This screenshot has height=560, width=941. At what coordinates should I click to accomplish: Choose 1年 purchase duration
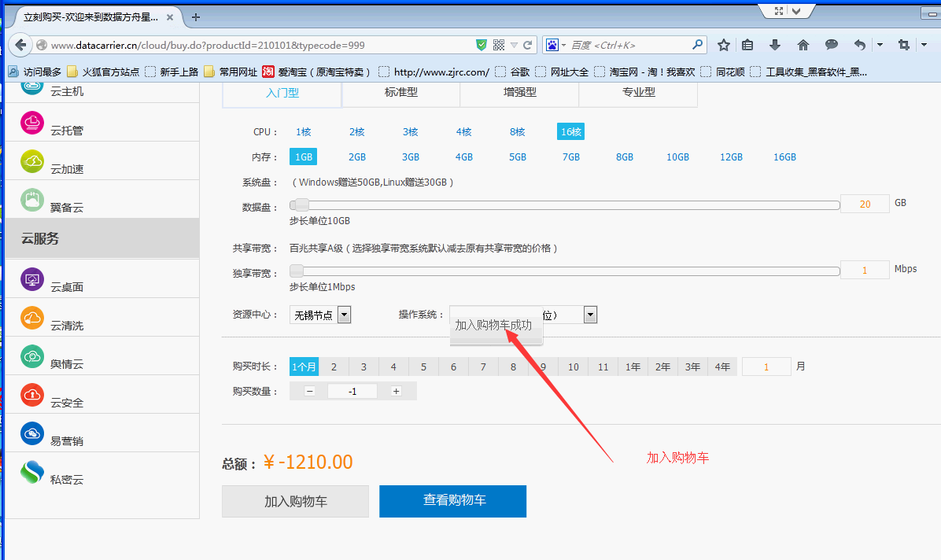(633, 367)
